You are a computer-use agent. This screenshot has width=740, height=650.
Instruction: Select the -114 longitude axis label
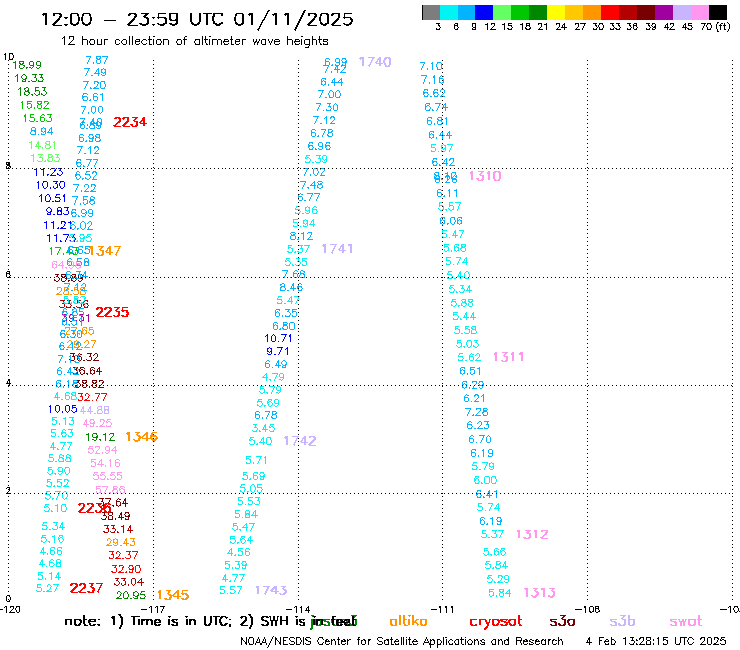click(298, 609)
